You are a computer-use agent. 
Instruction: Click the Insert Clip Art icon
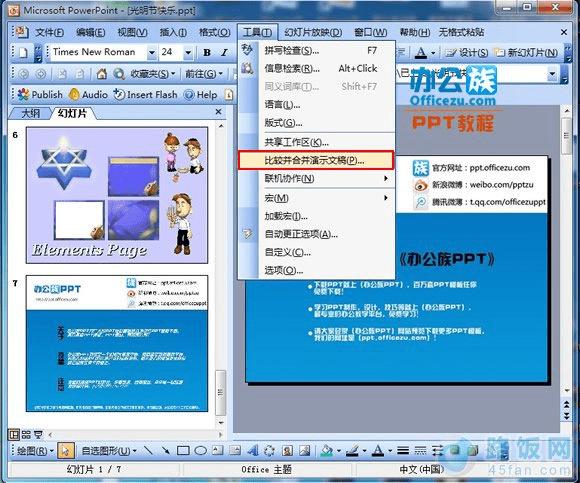point(287,450)
